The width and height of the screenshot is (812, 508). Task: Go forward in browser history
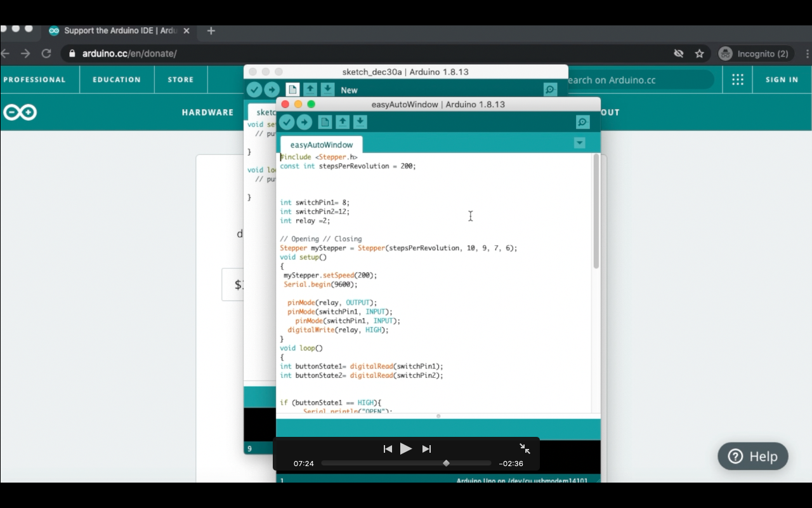[25, 54]
